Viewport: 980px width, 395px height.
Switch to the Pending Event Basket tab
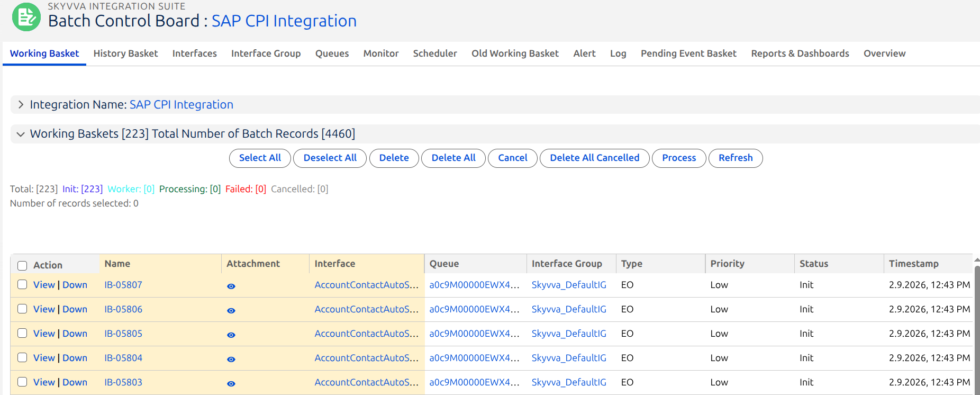coord(688,53)
